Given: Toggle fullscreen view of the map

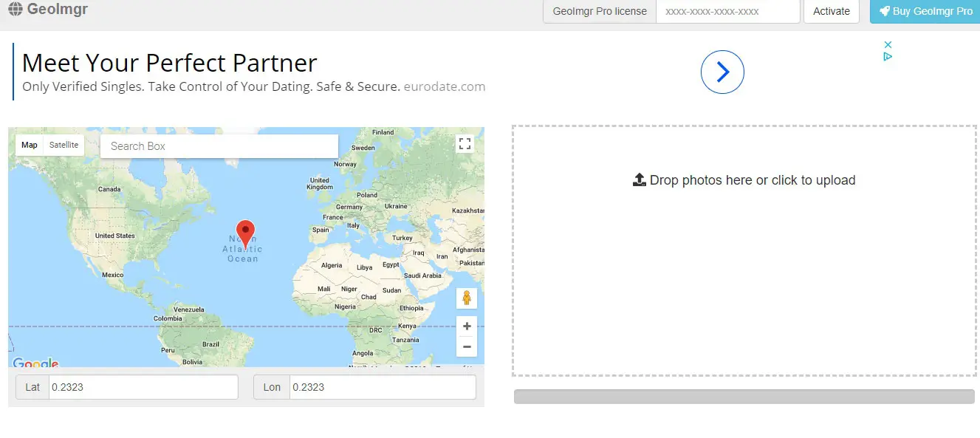Looking at the screenshot, I should coord(465,144).
